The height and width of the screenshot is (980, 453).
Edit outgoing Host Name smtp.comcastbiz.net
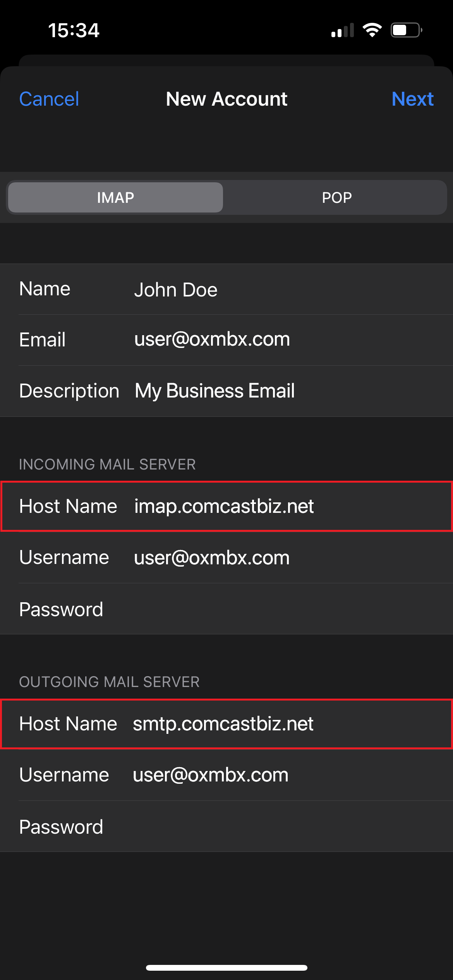(226, 724)
